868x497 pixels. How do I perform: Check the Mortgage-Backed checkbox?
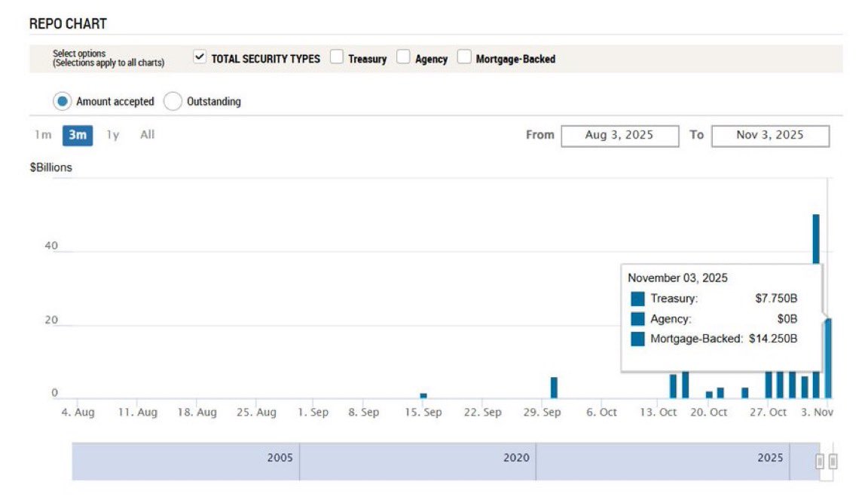click(x=464, y=57)
